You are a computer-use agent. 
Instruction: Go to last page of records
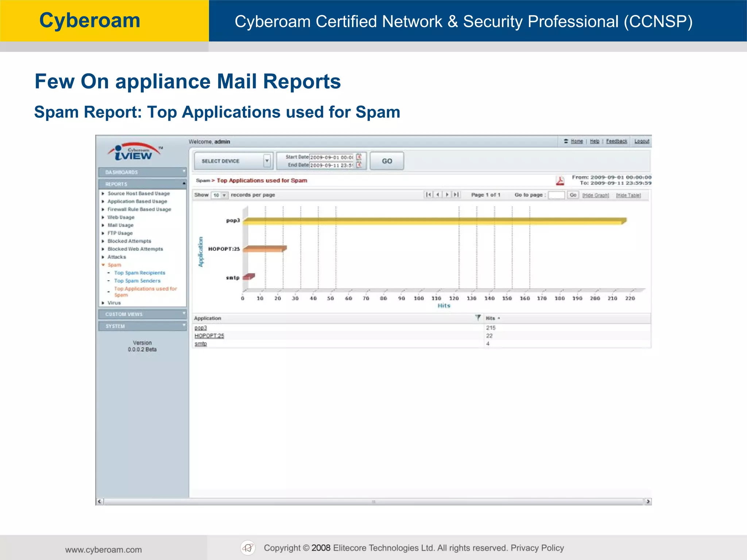pos(456,195)
